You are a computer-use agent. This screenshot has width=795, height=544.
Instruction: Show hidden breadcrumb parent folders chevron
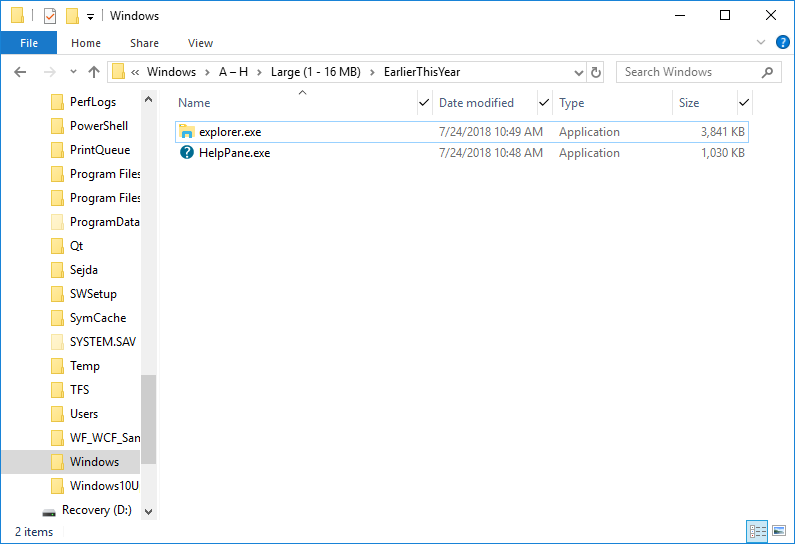(135, 72)
